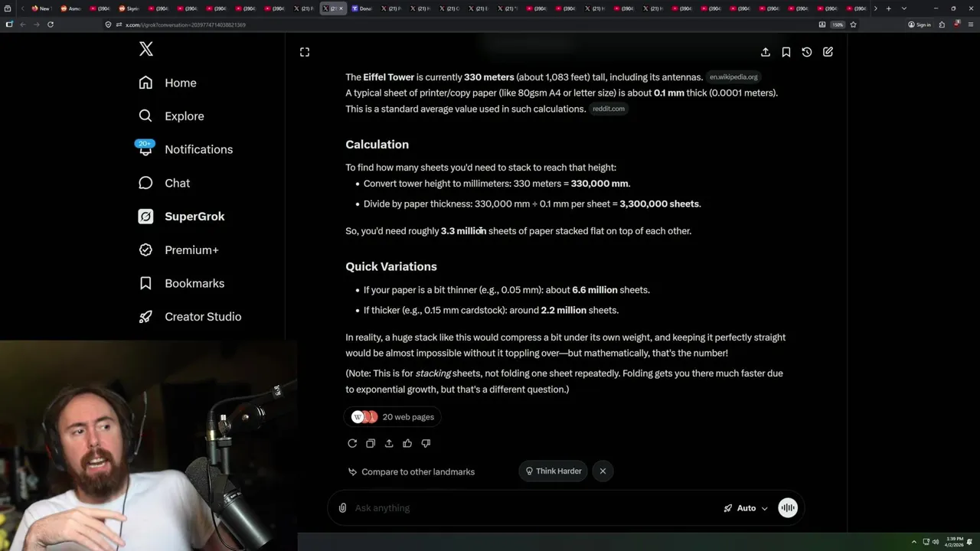Open the share icon at top right
Screen dimensions: 980x551
[x=766, y=52]
